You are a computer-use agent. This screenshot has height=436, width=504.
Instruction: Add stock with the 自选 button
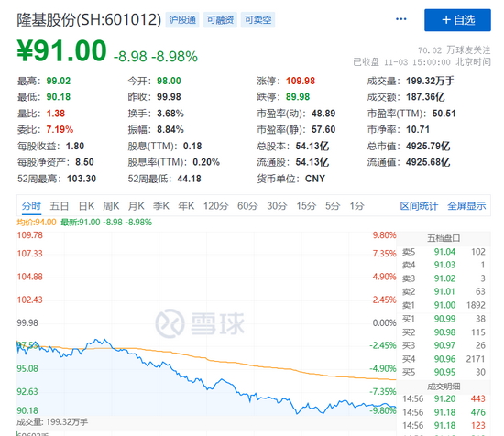point(457,20)
